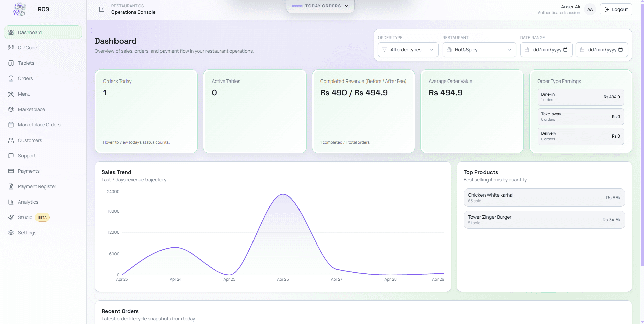The height and width of the screenshot is (324, 644).
Task: Click the Customers people icon
Action: click(11, 140)
